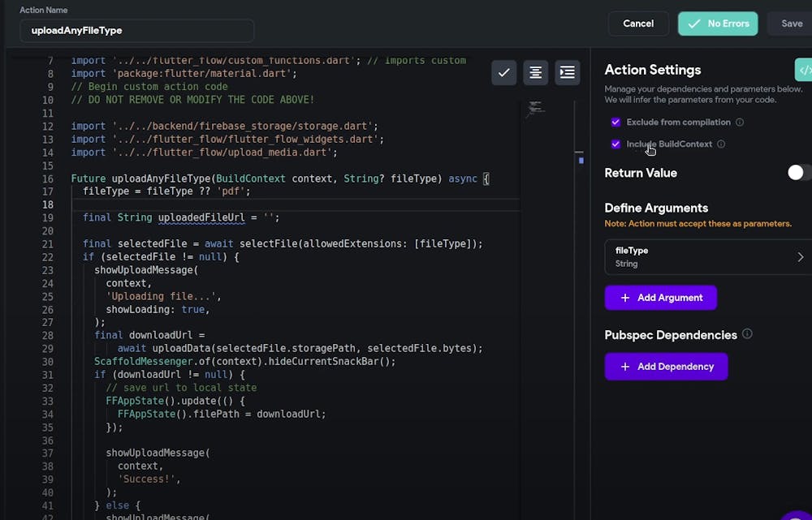The height and width of the screenshot is (520, 812).
Task: Click the indent code icon in editor toolbar
Action: click(568, 72)
